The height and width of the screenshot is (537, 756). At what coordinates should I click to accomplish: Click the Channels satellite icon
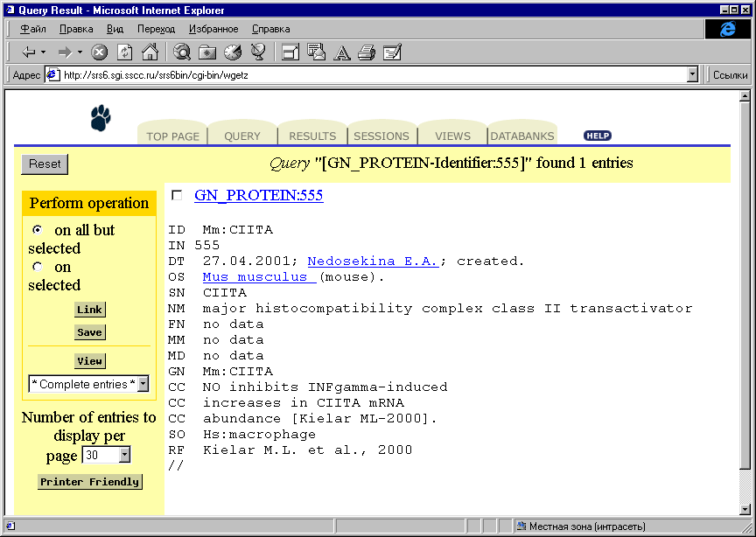pos(258,52)
